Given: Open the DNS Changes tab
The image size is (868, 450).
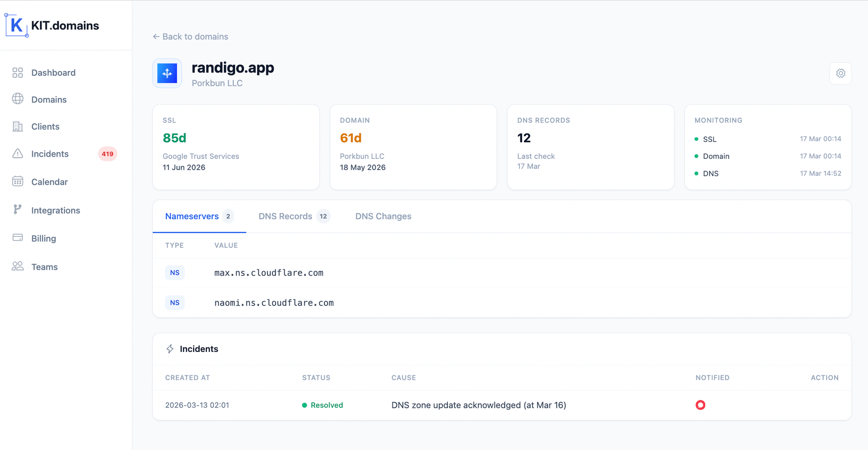Looking at the screenshot, I should 383,216.
